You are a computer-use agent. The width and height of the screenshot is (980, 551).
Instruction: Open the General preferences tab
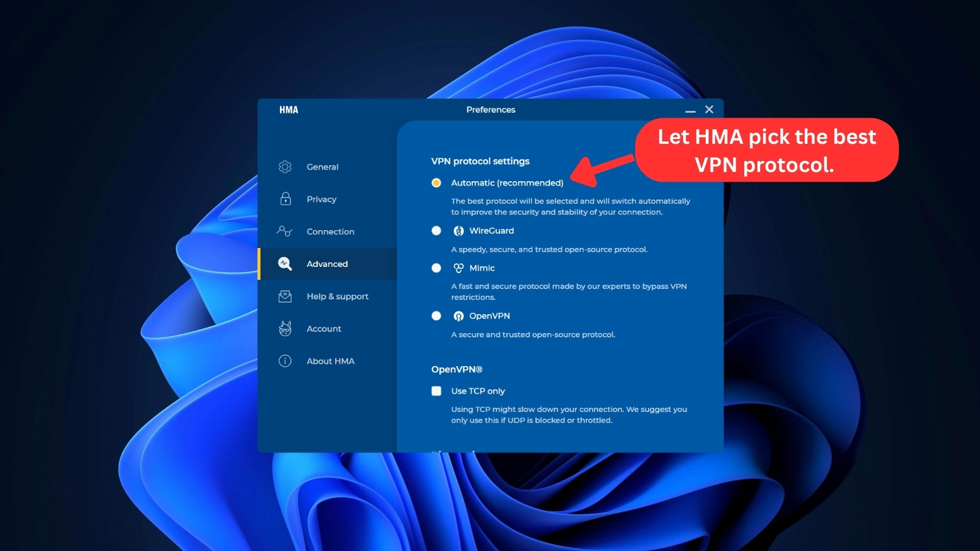click(327, 167)
